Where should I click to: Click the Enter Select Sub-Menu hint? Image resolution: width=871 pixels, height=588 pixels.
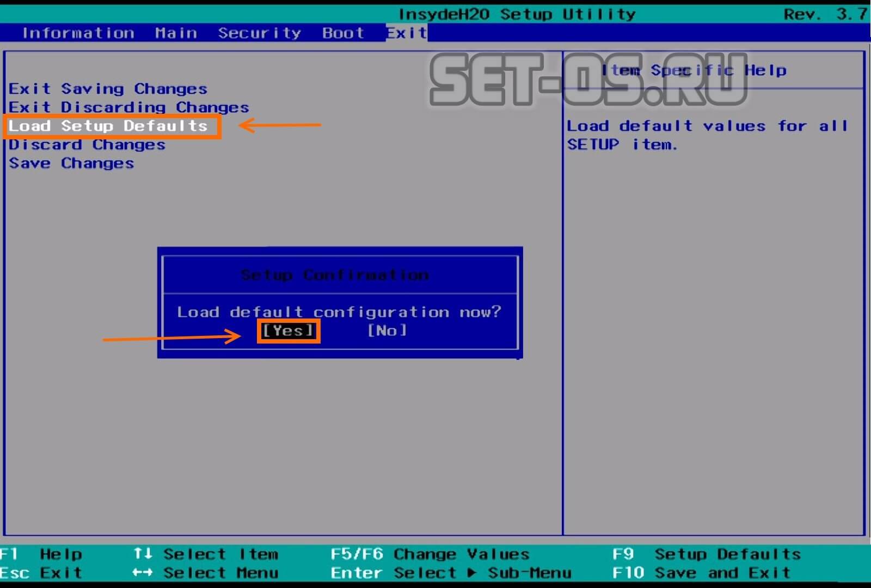(451, 573)
